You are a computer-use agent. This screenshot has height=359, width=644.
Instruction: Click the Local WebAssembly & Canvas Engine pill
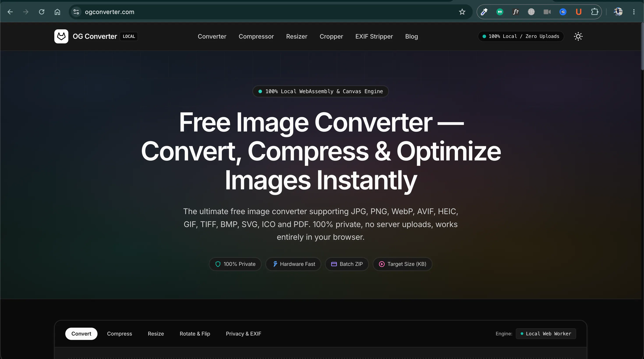click(320, 91)
